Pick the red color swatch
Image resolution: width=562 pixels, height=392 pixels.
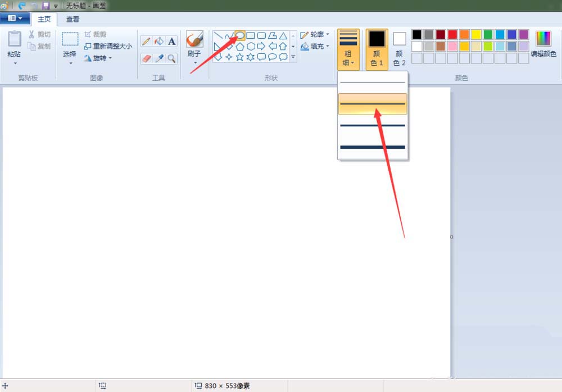point(452,34)
